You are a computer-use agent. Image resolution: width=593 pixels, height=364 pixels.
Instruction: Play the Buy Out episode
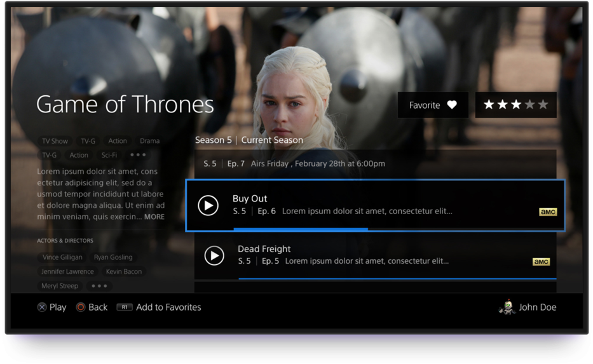208,205
